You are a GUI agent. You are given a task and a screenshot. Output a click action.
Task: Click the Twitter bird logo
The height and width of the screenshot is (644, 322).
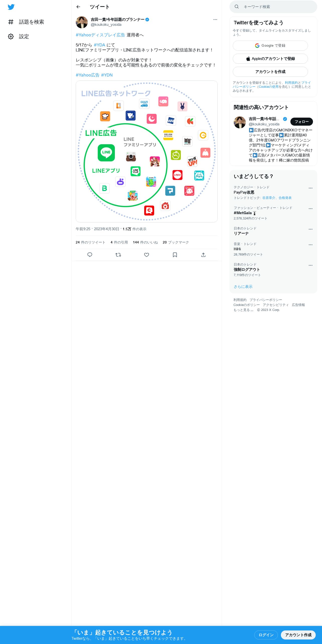[11, 7]
